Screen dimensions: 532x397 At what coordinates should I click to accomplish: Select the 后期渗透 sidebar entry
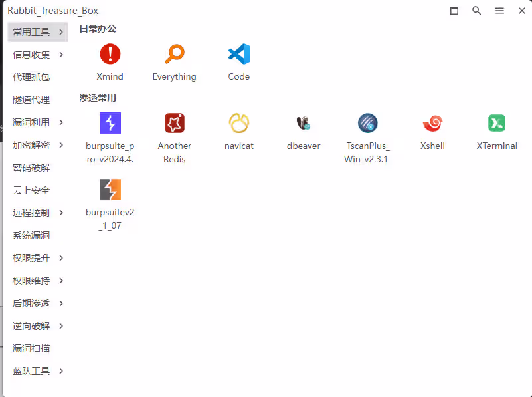pos(31,303)
